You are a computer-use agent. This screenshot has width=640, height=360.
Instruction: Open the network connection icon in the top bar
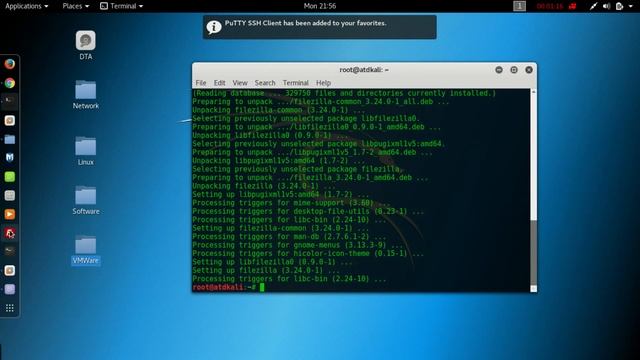[593, 6]
